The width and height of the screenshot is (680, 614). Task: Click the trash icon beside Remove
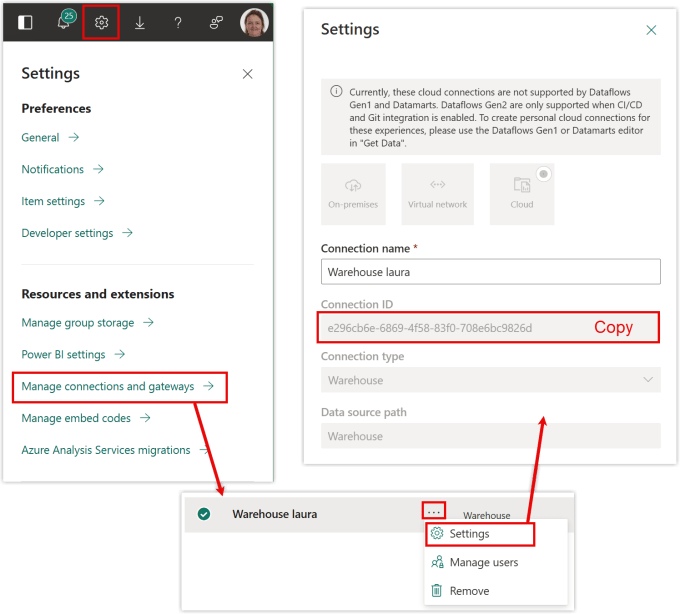coord(437,591)
